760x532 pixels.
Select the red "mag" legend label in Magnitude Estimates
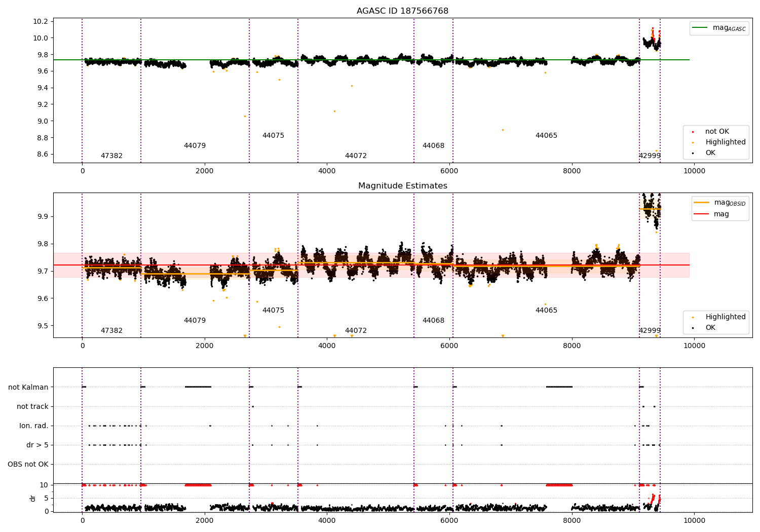click(721, 214)
